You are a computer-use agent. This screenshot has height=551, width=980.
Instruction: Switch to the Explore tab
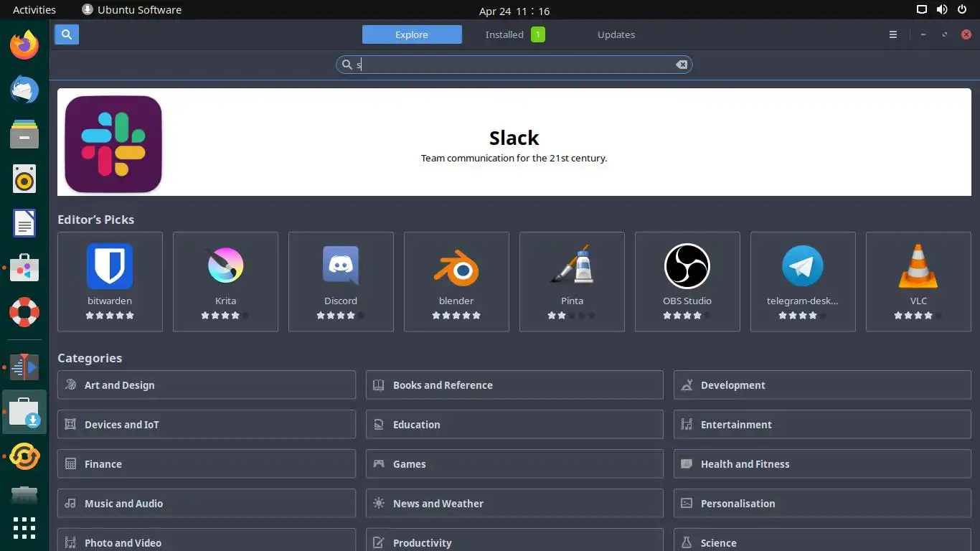412,34
